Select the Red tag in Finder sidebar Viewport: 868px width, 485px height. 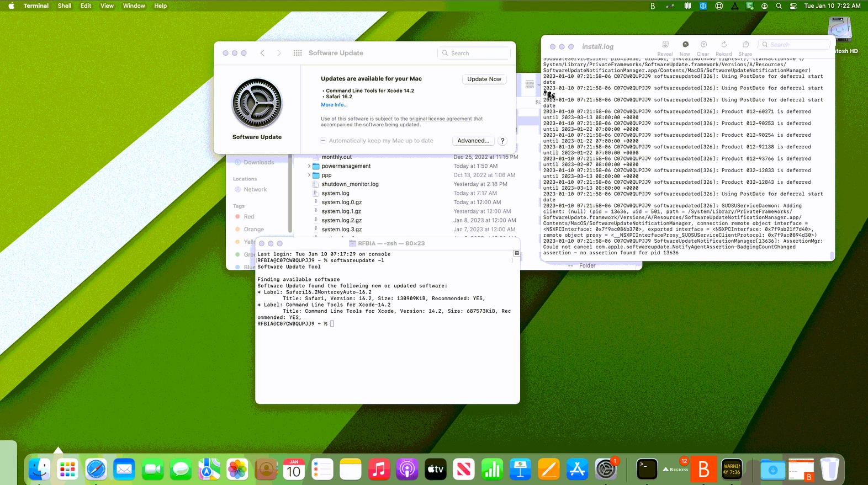click(249, 217)
